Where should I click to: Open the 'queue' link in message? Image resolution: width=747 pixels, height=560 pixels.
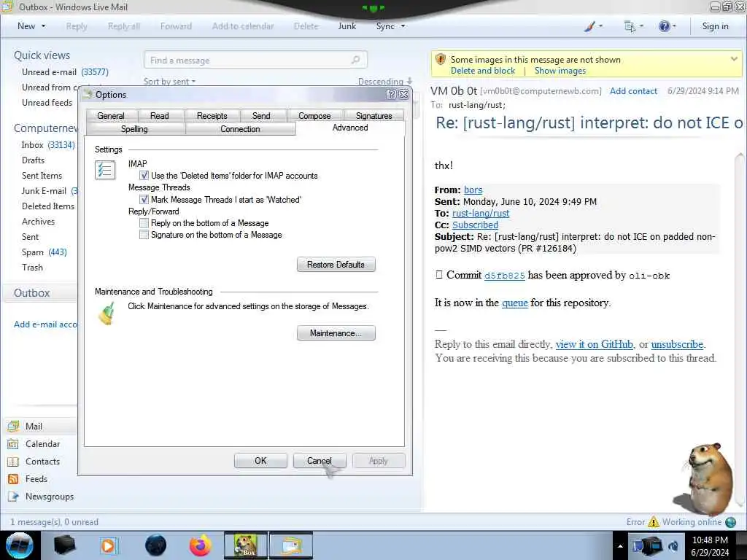click(x=514, y=303)
